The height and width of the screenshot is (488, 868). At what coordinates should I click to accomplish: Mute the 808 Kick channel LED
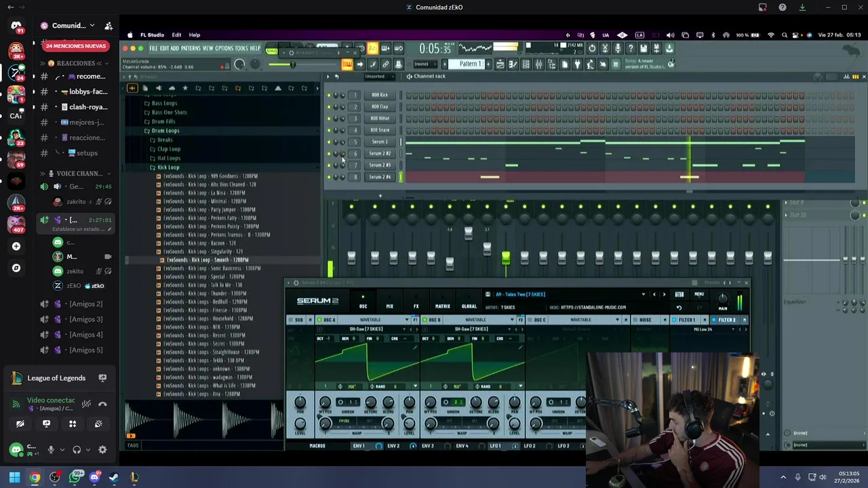(x=329, y=96)
